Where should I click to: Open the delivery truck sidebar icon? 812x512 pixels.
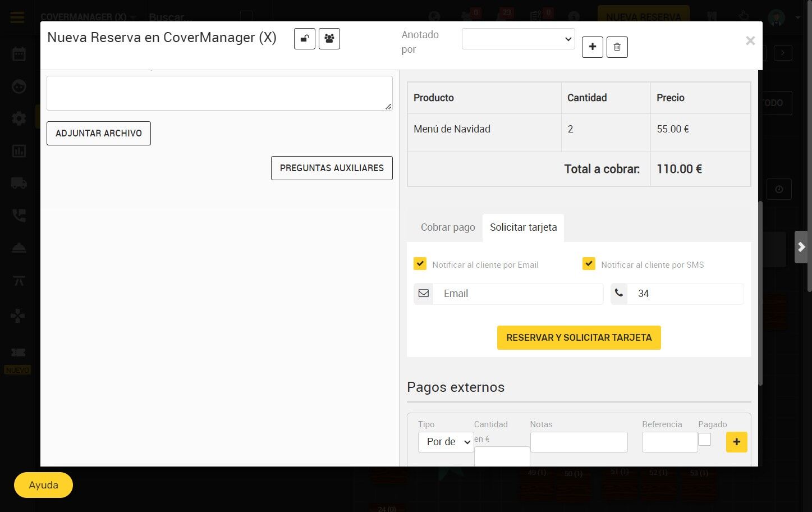coord(19,183)
